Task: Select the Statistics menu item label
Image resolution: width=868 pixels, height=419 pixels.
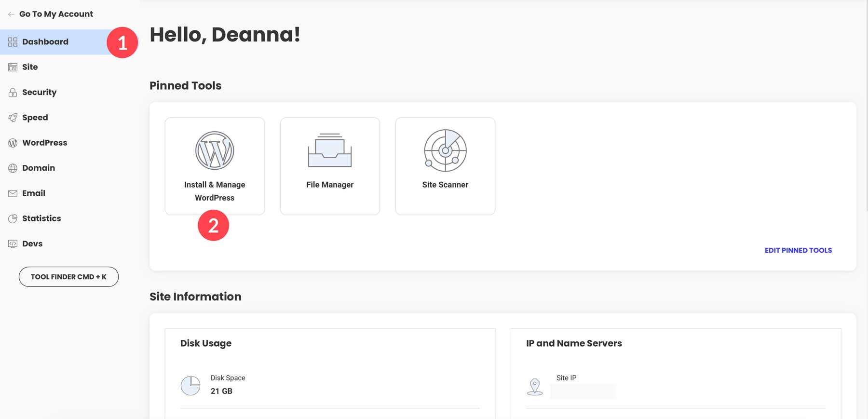Action: point(41,218)
